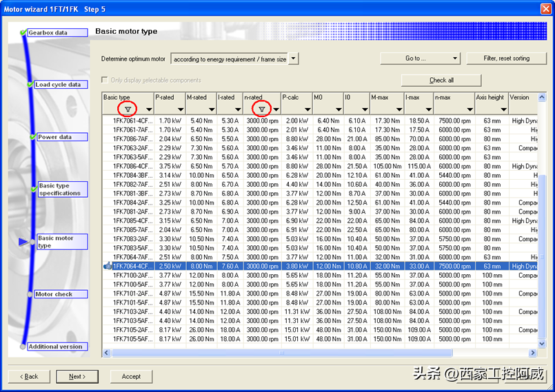Click the green checkmark beside Load cycle data

point(30,85)
